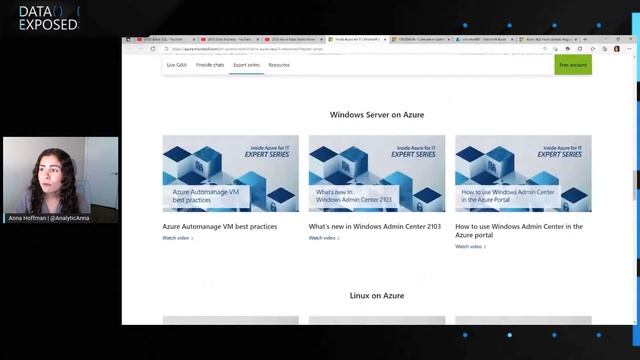Click the green Free account button
The width and height of the screenshot is (640, 360).
pyautogui.click(x=573, y=65)
